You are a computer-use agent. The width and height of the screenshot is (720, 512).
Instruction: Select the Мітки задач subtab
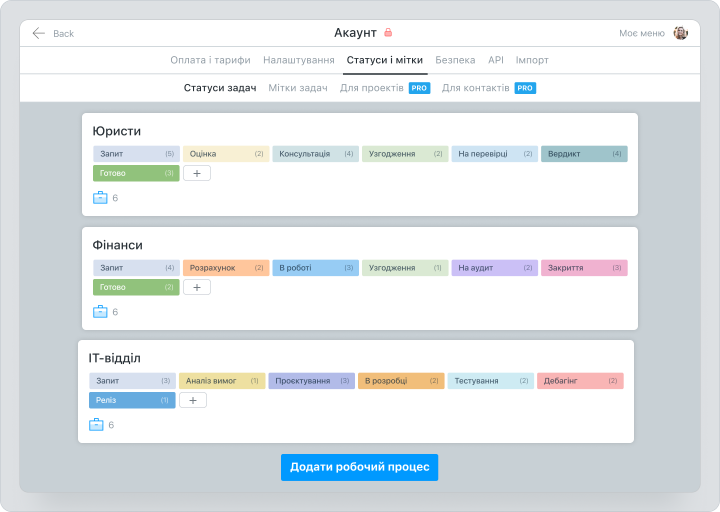[298, 88]
